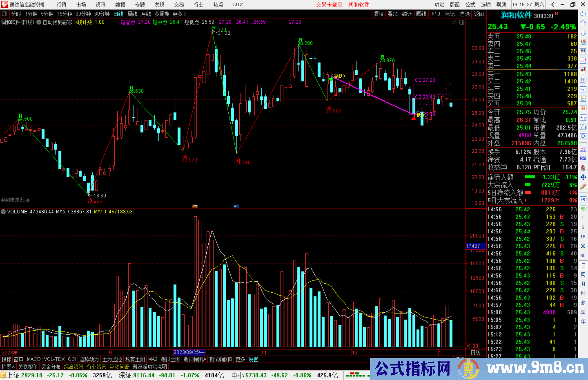Click the blue four-way move arrows icon

click(x=583, y=177)
